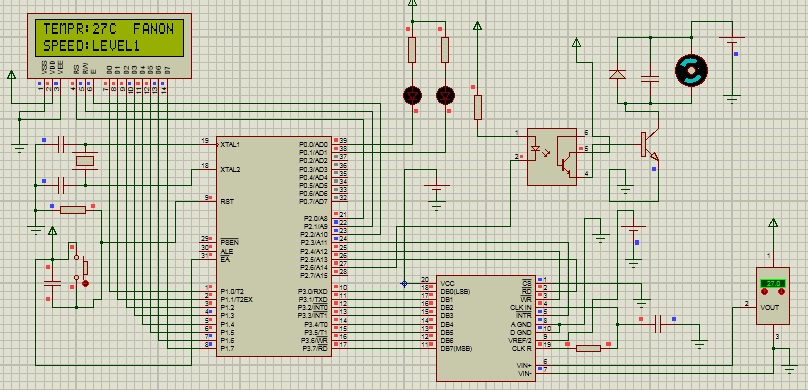Select the temperature sensor with VOUT pin

772,296
